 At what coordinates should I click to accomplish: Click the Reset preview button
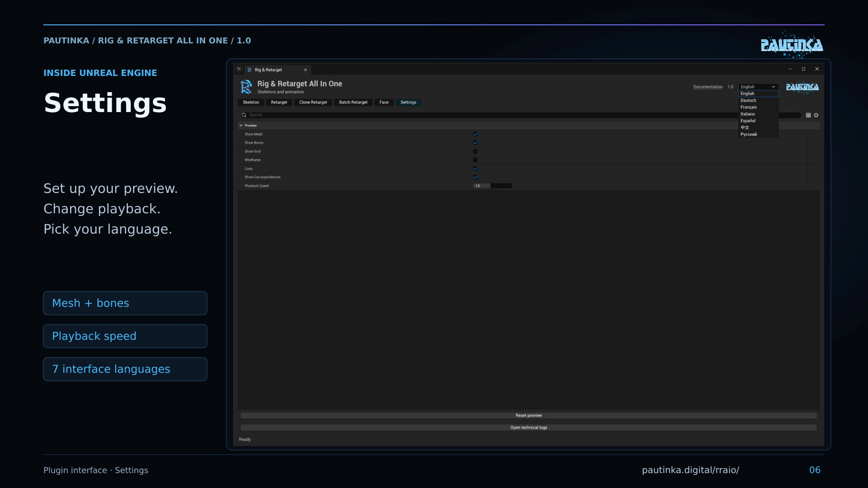(528, 415)
